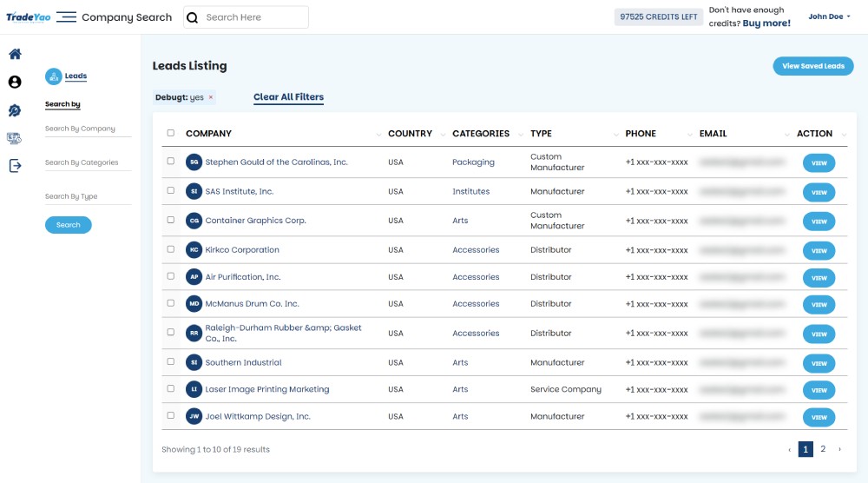Open the John Doe account dropdown
This screenshot has width=868, height=483.
[x=829, y=17]
